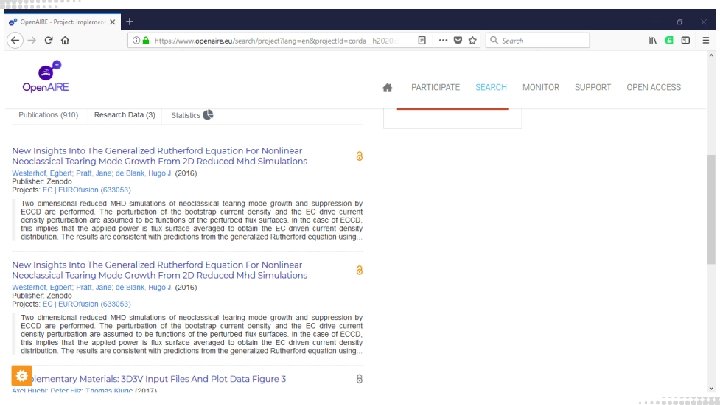
Task: Open the MONITOR menu
Action: pyautogui.click(x=540, y=87)
